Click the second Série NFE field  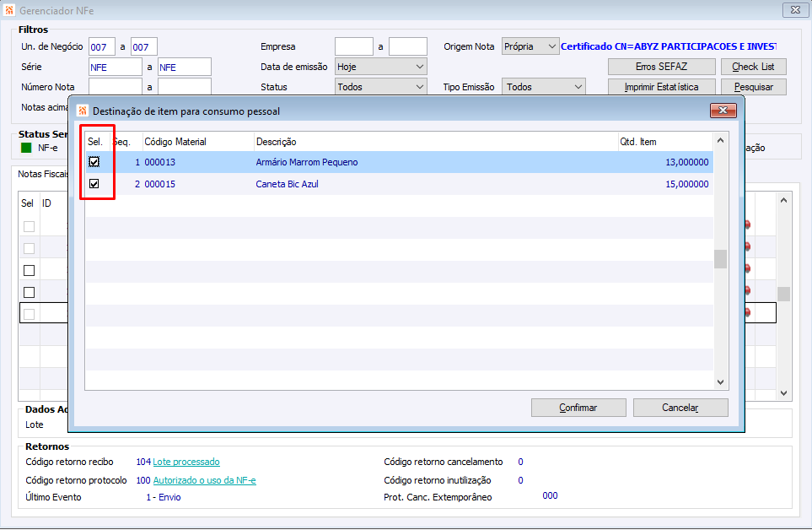point(185,68)
